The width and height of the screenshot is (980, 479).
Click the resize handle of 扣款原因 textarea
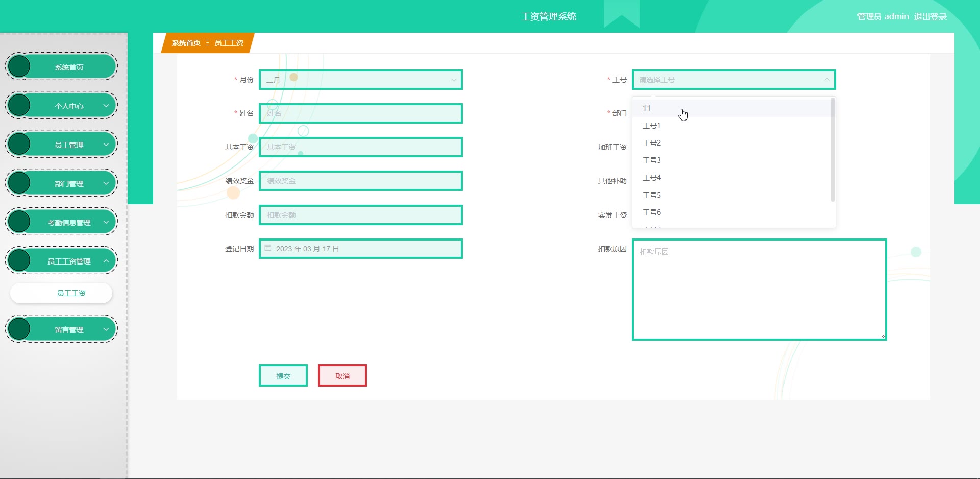(x=882, y=336)
